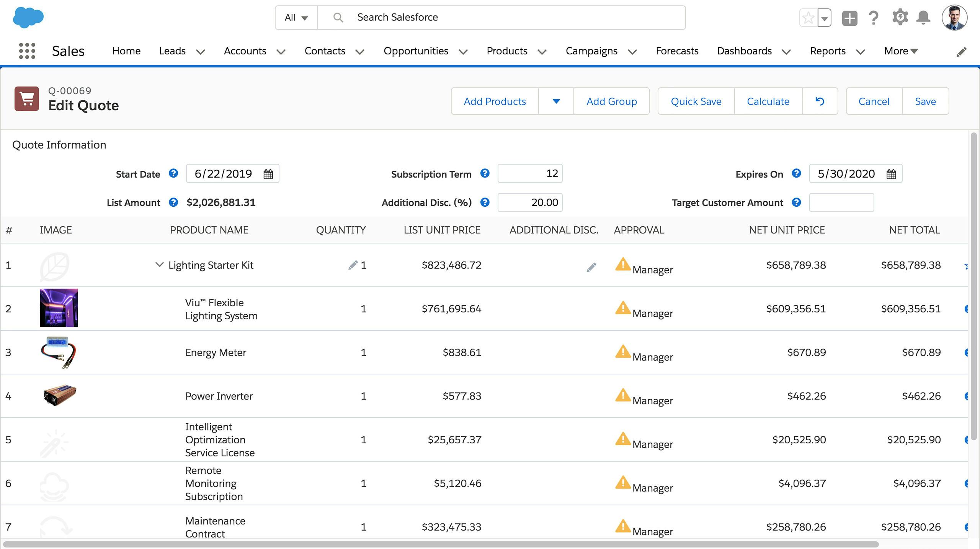Click the Power Inverter product image
This screenshot has height=549, width=980.
[x=60, y=395]
